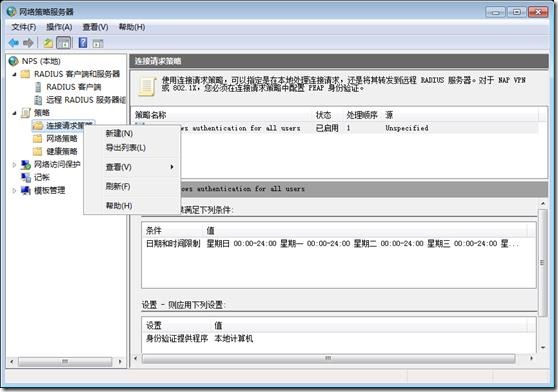Click the window title bar globe icon
This screenshot has width=558, height=392.
(11, 11)
